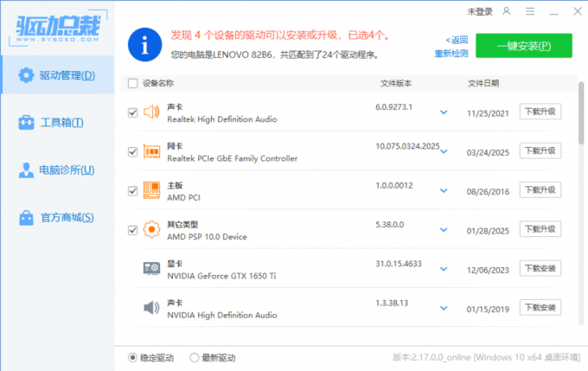Uncheck Realtek High Definition Audio checkbox
This screenshot has height=371, width=588.
(133, 112)
